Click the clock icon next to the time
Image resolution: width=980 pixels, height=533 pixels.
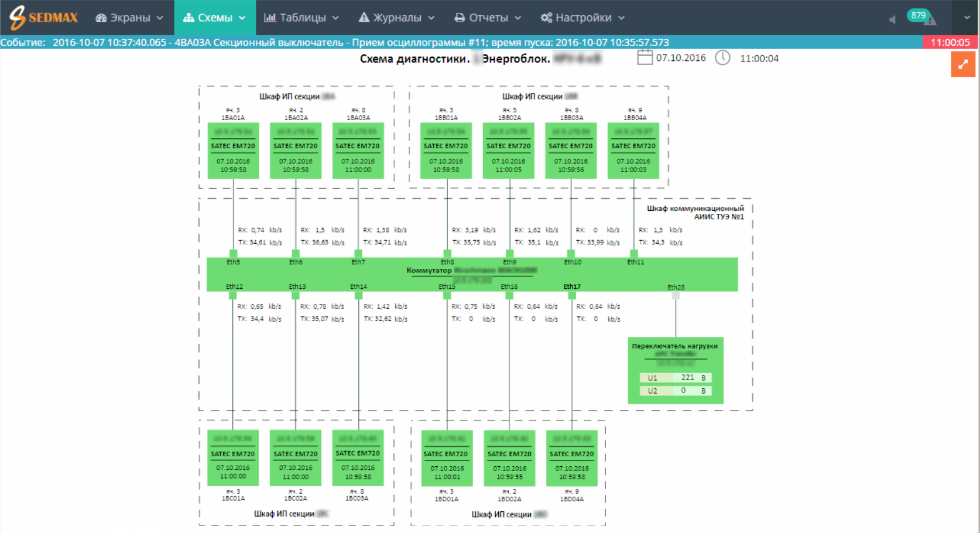722,58
